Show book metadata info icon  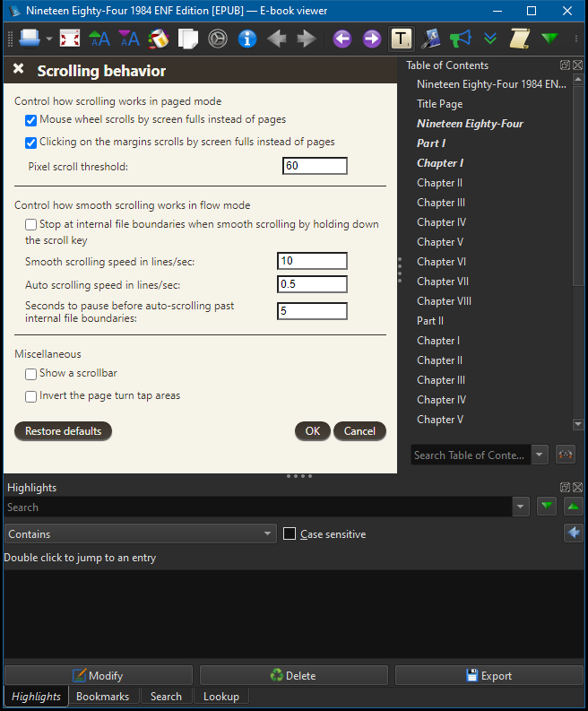pyautogui.click(x=247, y=38)
